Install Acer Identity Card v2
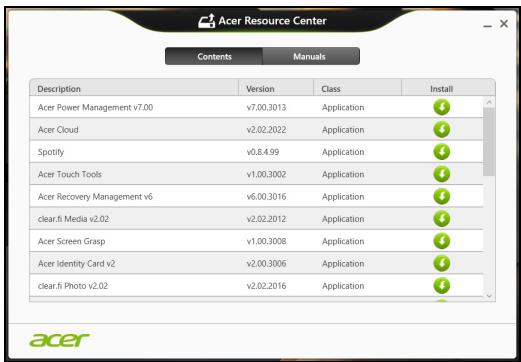Image resolution: width=521 pixels, height=362 pixels. (x=442, y=264)
